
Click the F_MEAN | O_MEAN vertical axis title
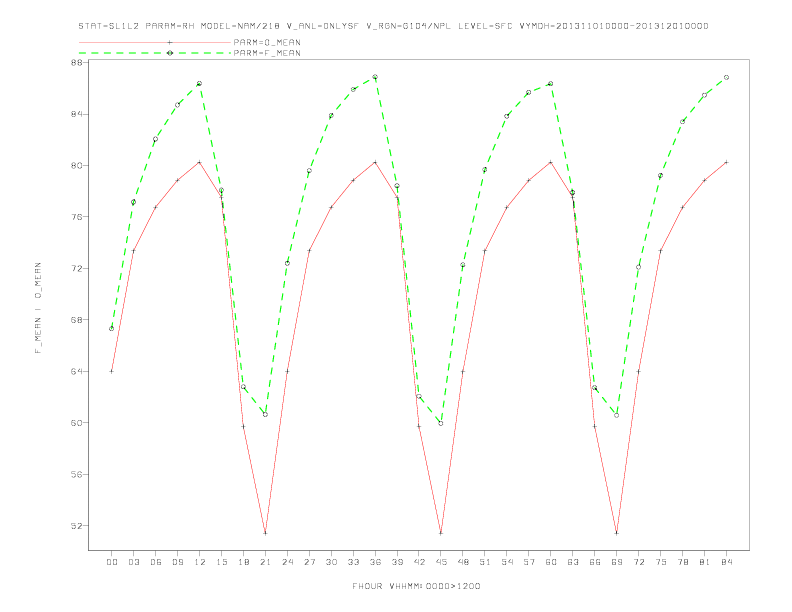click(38, 308)
